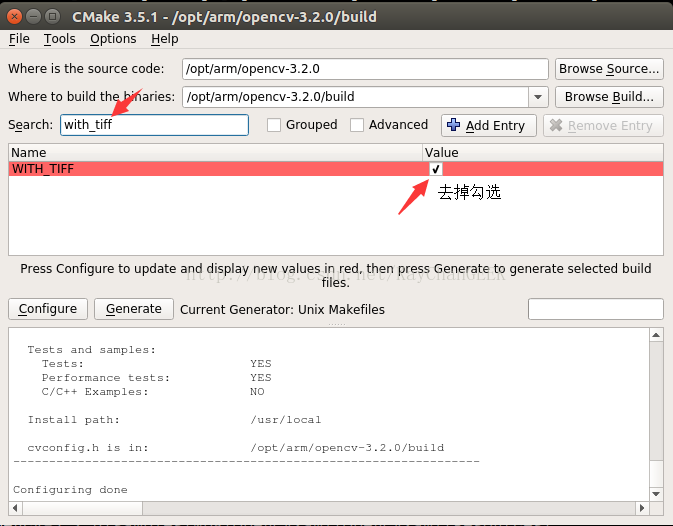Image resolution: width=673 pixels, height=526 pixels.
Task: Maximize the CMake window
Action: (x=52, y=17)
